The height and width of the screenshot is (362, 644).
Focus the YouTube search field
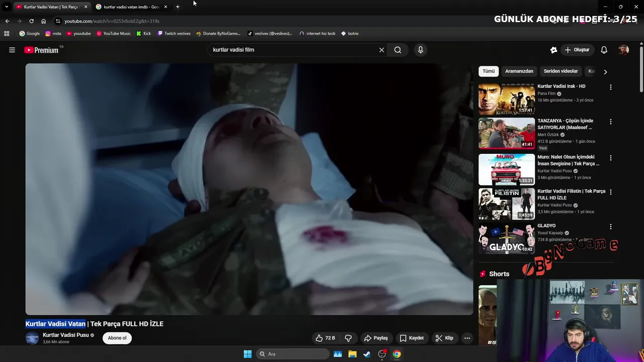click(294, 50)
